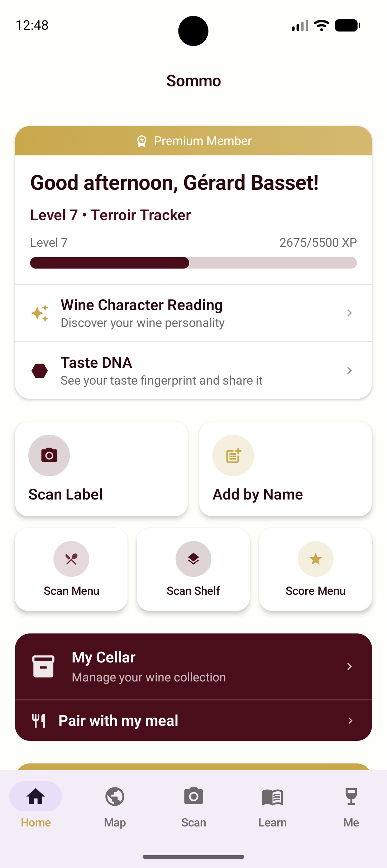Tap the Score Menu star icon
This screenshot has height=868, width=387.
tap(316, 559)
